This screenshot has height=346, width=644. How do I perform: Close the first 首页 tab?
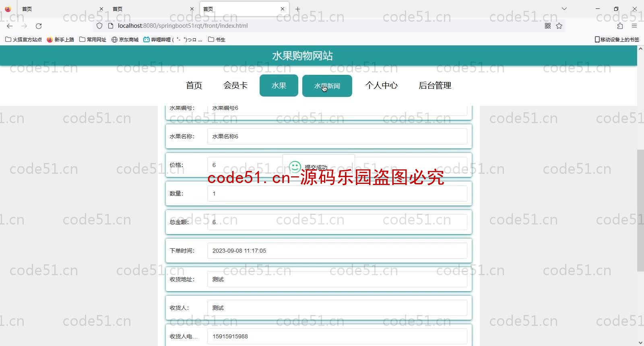point(101,9)
